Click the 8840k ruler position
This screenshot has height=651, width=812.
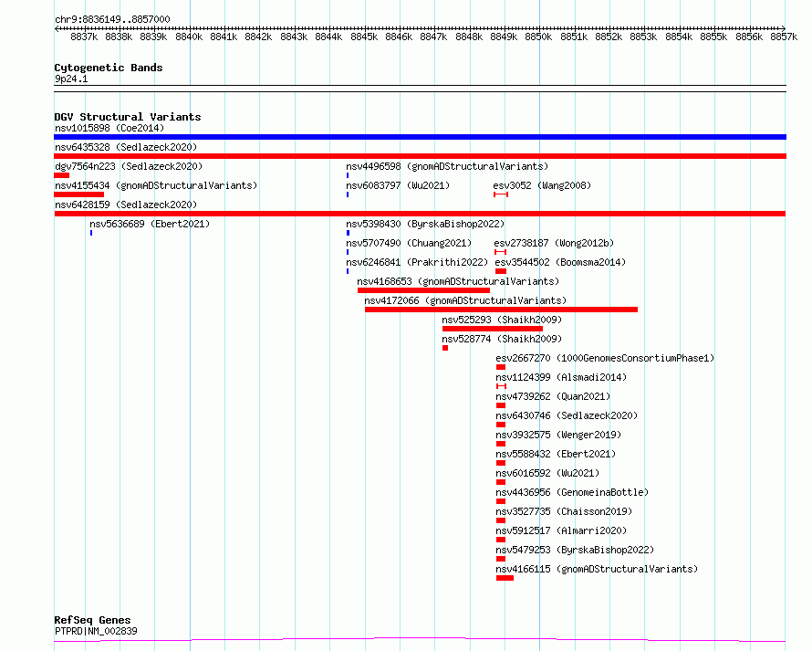(189, 37)
